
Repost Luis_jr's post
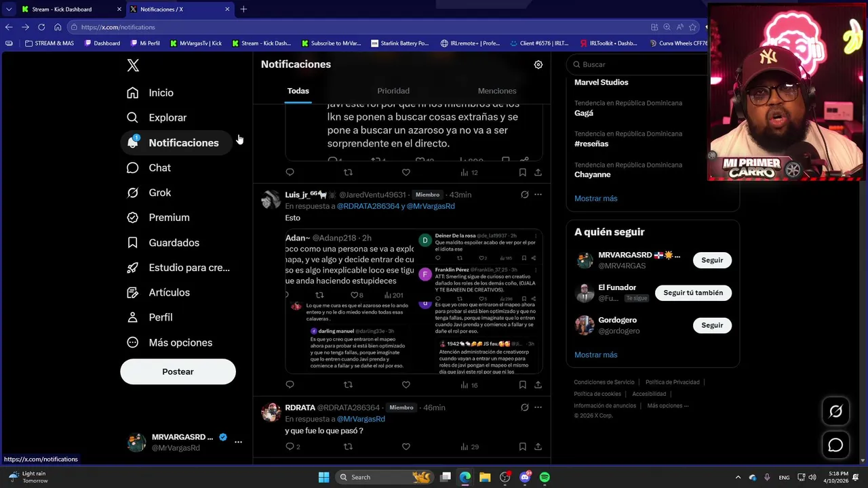(348, 385)
